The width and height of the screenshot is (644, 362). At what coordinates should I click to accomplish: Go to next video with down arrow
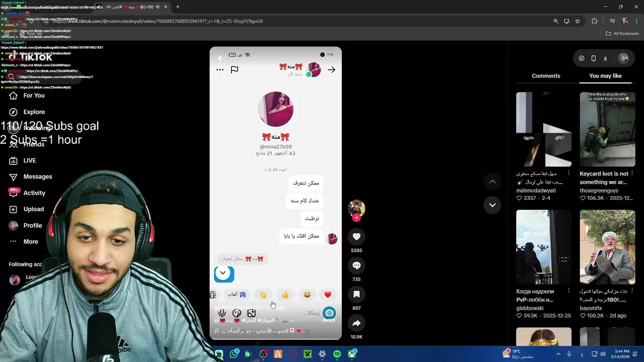(492, 205)
